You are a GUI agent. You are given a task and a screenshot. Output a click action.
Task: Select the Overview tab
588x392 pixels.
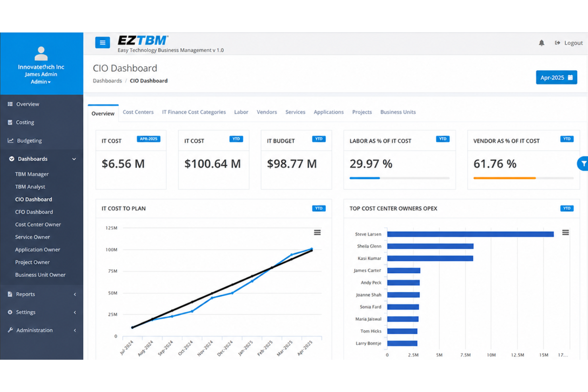[103, 114]
